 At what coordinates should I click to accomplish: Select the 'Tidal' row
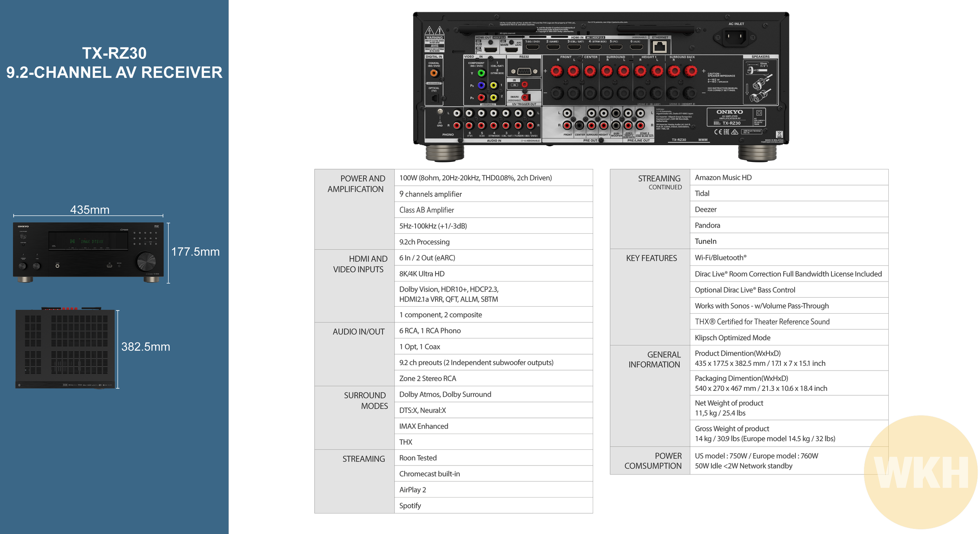[789, 193]
